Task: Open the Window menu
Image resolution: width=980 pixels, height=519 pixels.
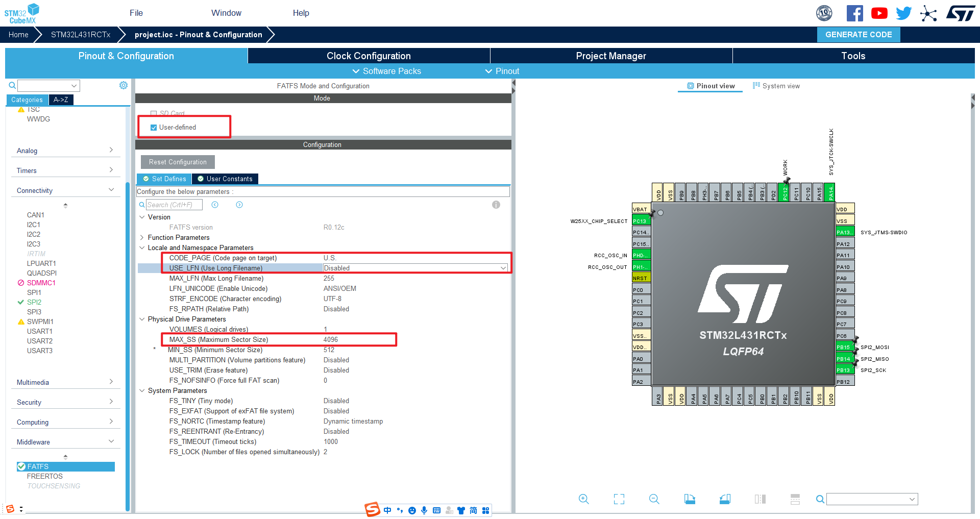Action: point(226,13)
